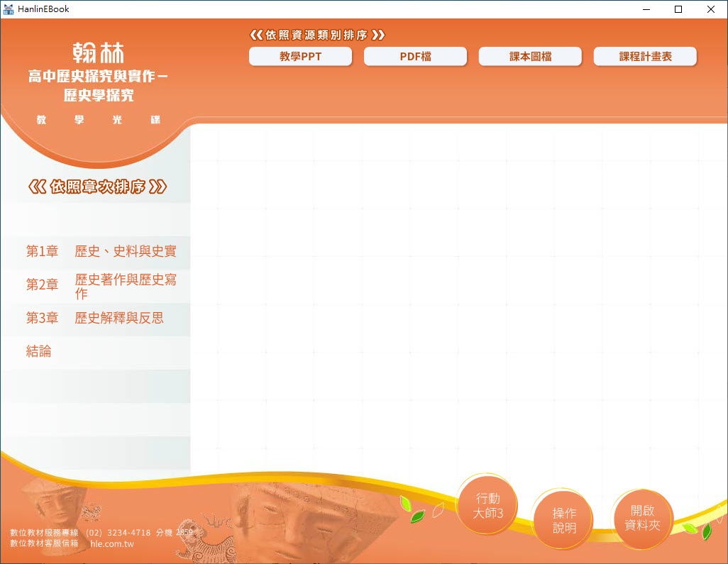Click the HanlinEBook app icon in title bar
The height and width of the screenshot is (564, 728).
pyautogui.click(x=9, y=9)
